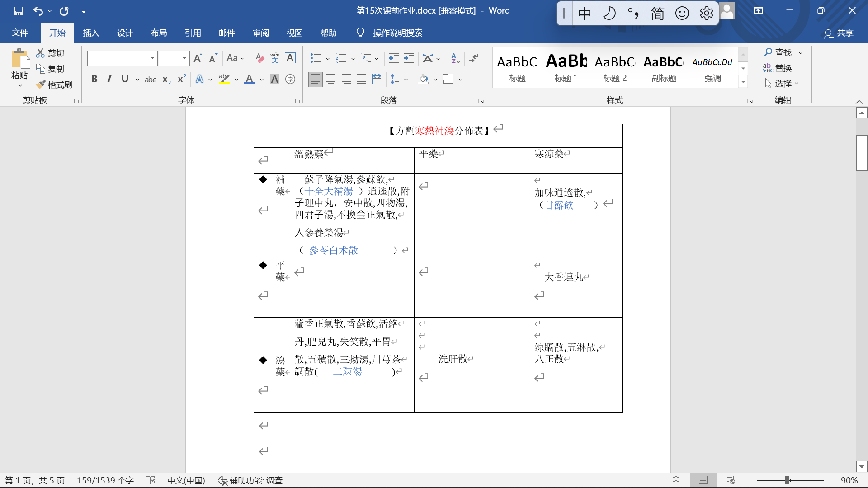Click the distributed alignment icon
Image resolution: width=868 pixels, height=488 pixels.
377,80
